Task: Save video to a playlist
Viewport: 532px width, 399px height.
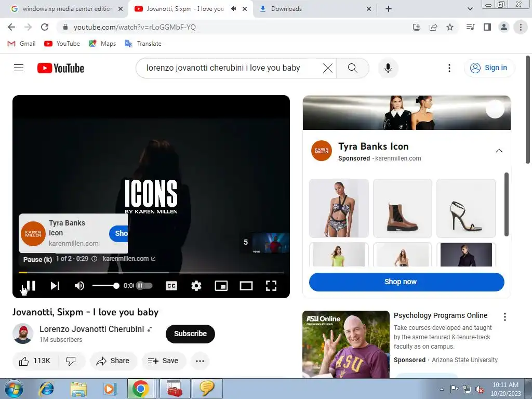Action: pyautogui.click(x=164, y=361)
